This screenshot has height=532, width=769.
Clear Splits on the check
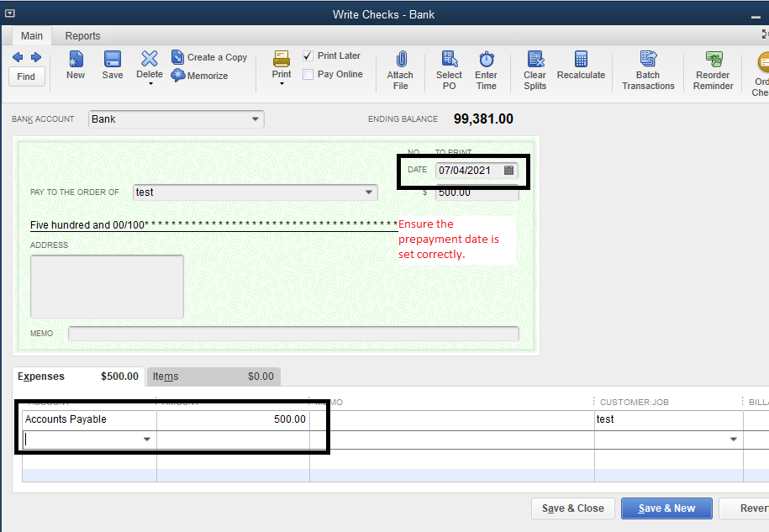(x=535, y=70)
